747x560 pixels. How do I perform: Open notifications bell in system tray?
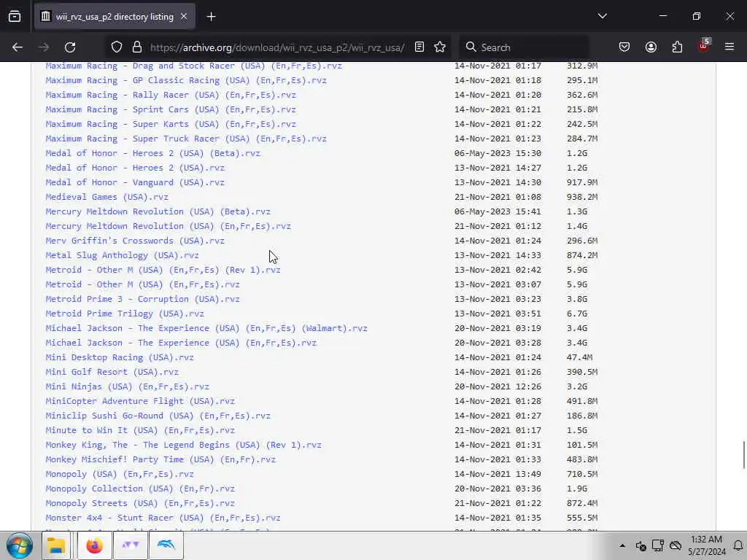point(738,545)
